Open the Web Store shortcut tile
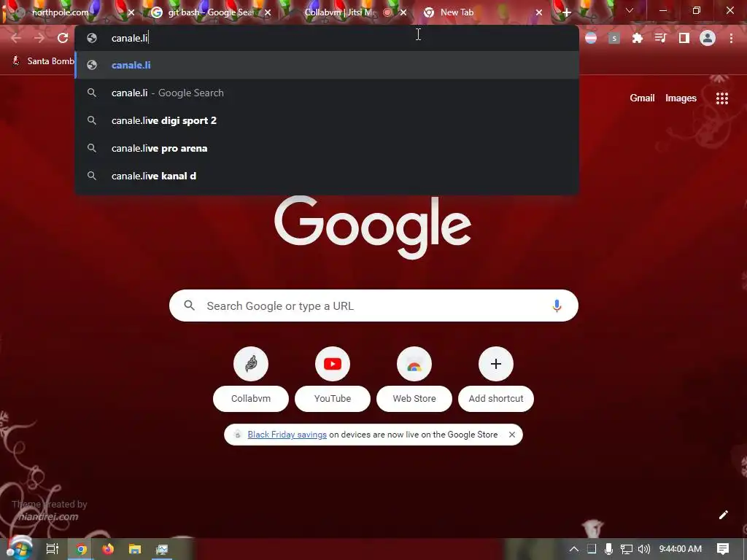 [414, 379]
